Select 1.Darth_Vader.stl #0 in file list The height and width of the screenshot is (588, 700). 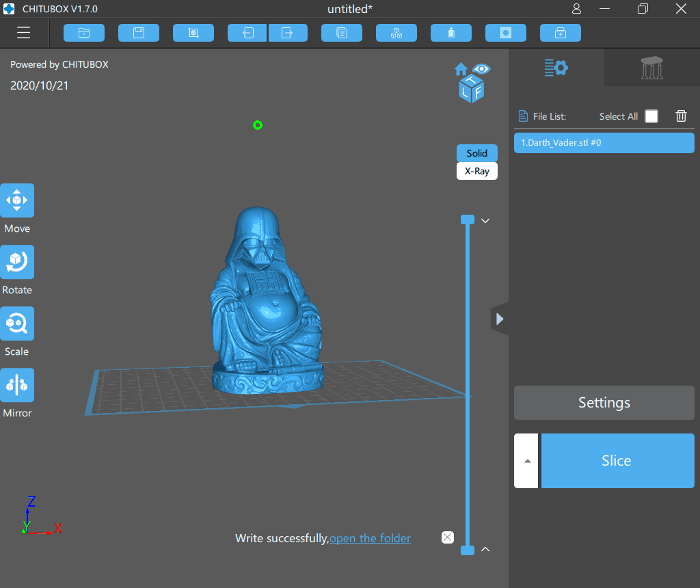coord(604,143)
